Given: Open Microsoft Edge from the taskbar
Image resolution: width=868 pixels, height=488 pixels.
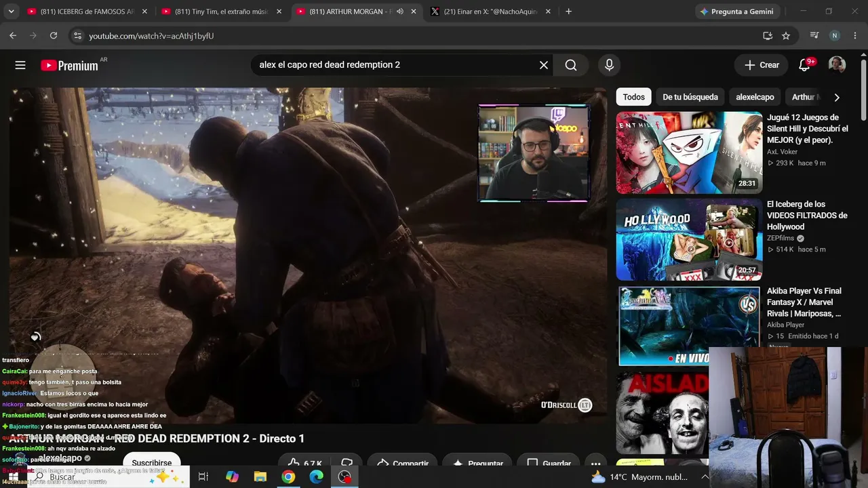Looking at the screenshot, I should pos(316,477).
